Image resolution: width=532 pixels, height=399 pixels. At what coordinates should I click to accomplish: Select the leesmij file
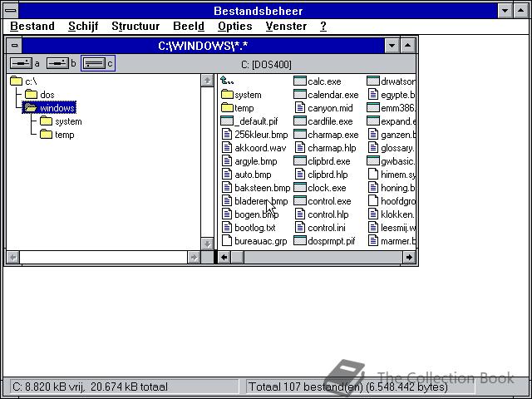click(392, 228)
